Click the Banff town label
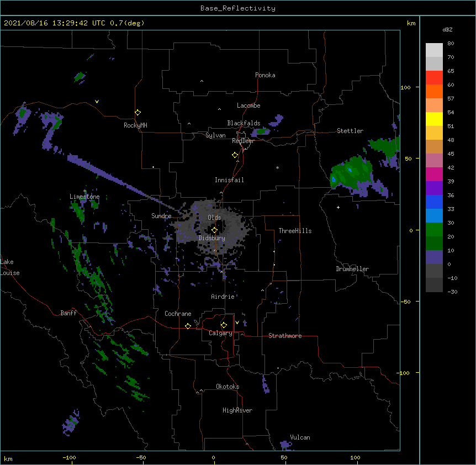Image resolution: width=476 pixels, height=465 pixels. (x=68, y=313)
